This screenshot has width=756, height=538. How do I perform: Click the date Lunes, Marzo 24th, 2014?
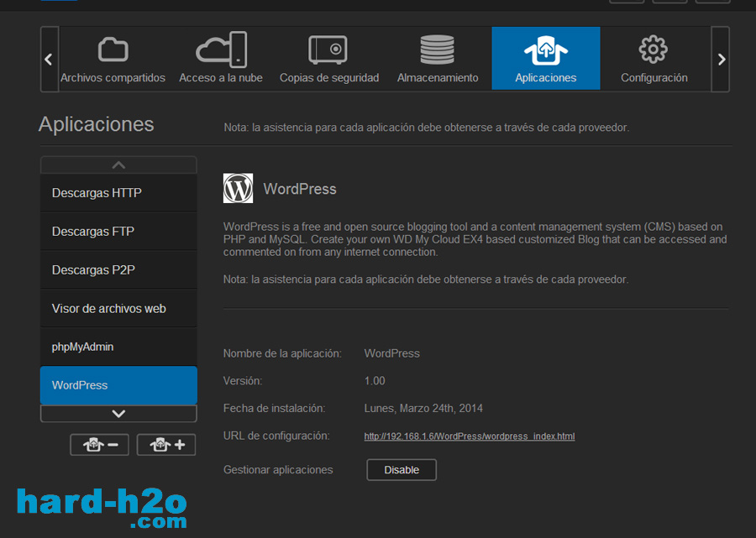point(423,409)
